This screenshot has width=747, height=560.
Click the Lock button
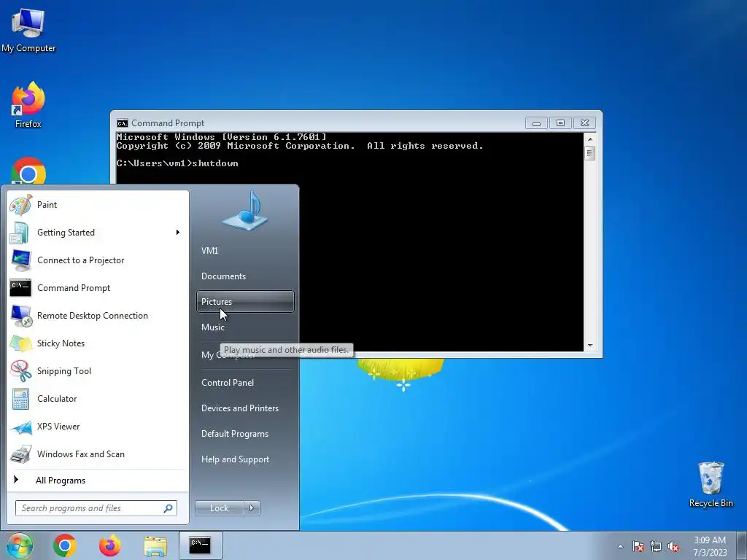click(x=219, y=508)
